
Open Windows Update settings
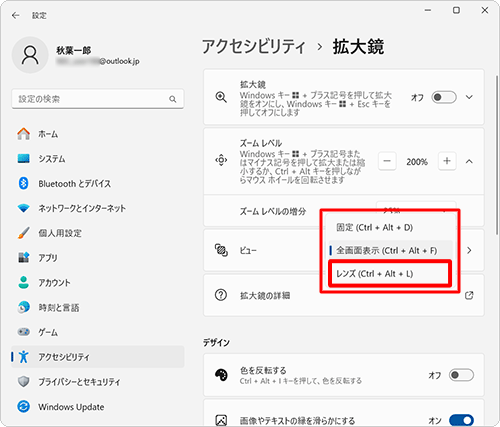98,407
